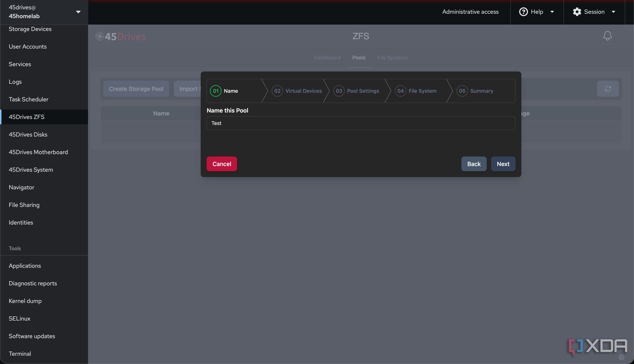Open SELinux in the sidebar
This screenshot has width=634, height=364.
(44, 319)
